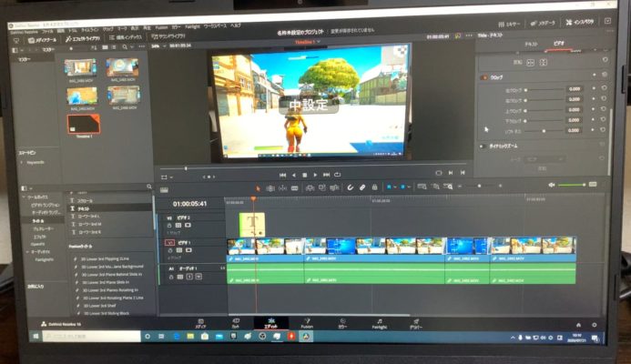Click the Replace Clip toolbar icon

click(x=334, y=187)
